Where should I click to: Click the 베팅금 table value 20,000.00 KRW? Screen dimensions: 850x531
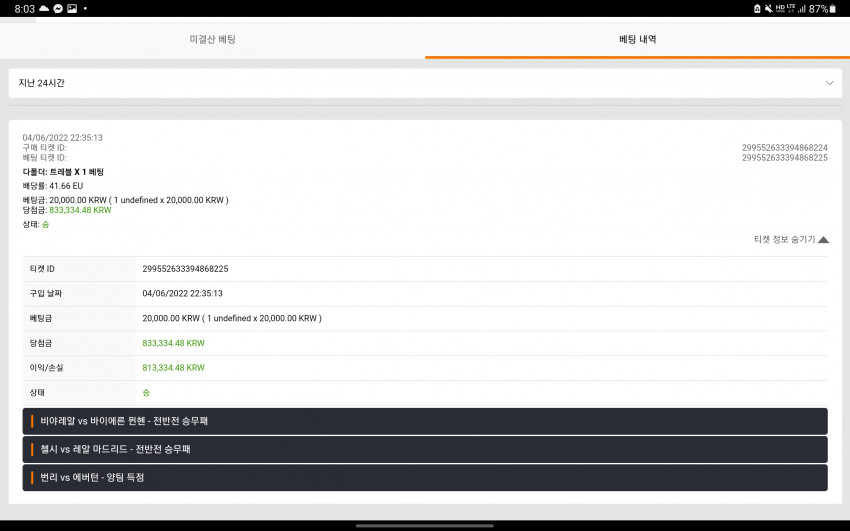tap(232, 318)
